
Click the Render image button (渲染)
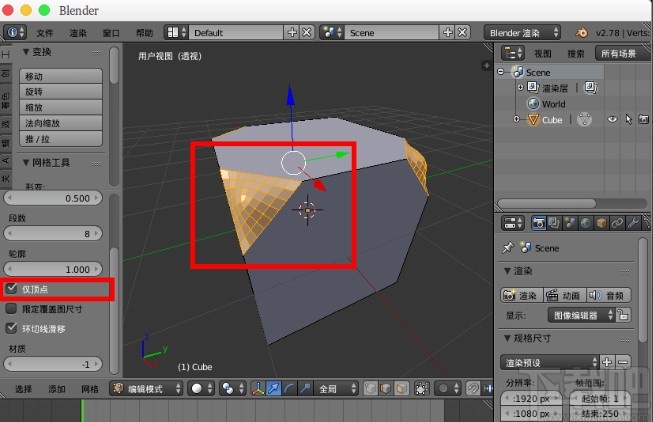pos(521,295)
